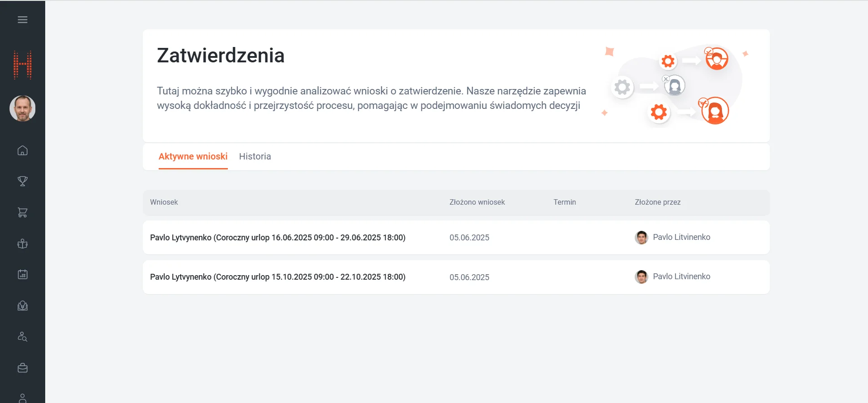Viewport: 868px width, 403px height.
Task: Open the shopping cart icon
Action: coord(23,212)
